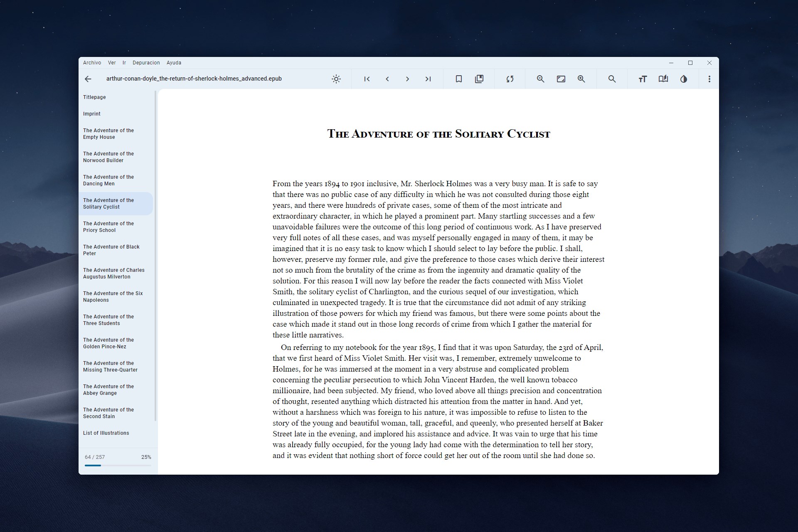798x532 pixels.
Task: Open the font size settings
Action: click(x=643, y=79)
